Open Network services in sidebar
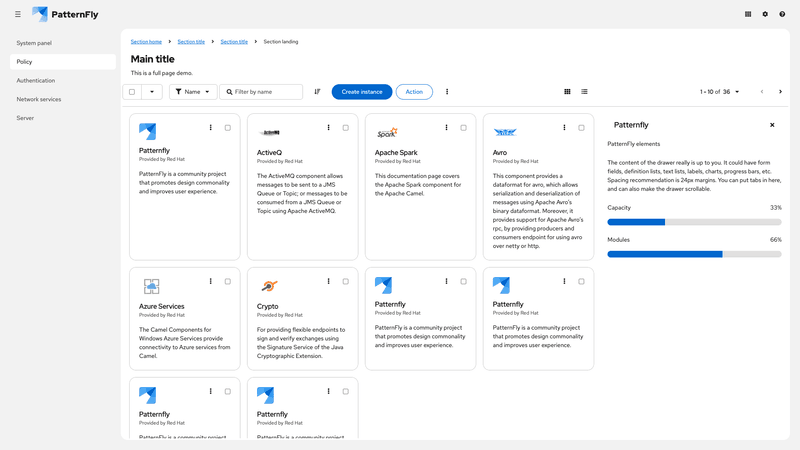Viewport: 800px width, 450px height. [x=39, y=99]
